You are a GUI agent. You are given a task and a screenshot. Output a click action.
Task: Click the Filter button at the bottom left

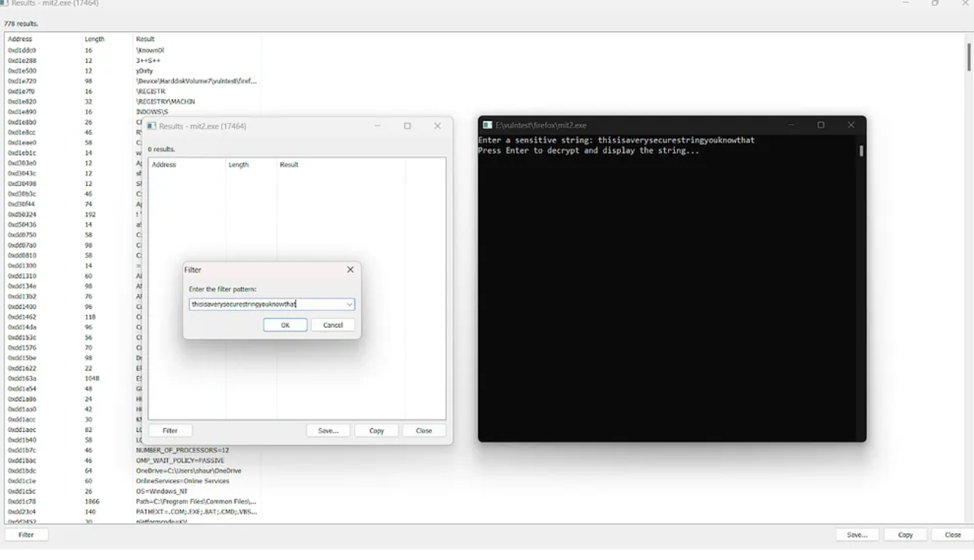(x=26, y=535)
